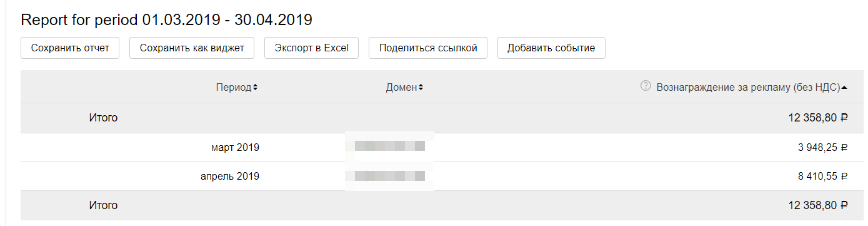Click Вознаграждение за рекламу column header
868x226 pixels.
(x=748, y=88)
